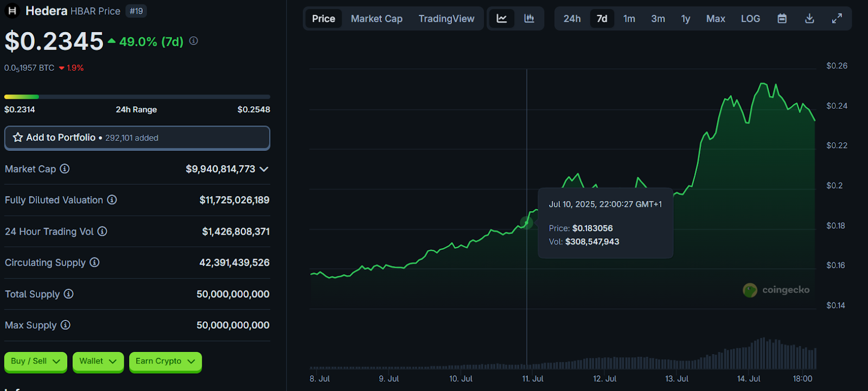The height and width of the screenshot is (391, 868).
Task: Click Add to Portfolio button
Action: (137, 138)
